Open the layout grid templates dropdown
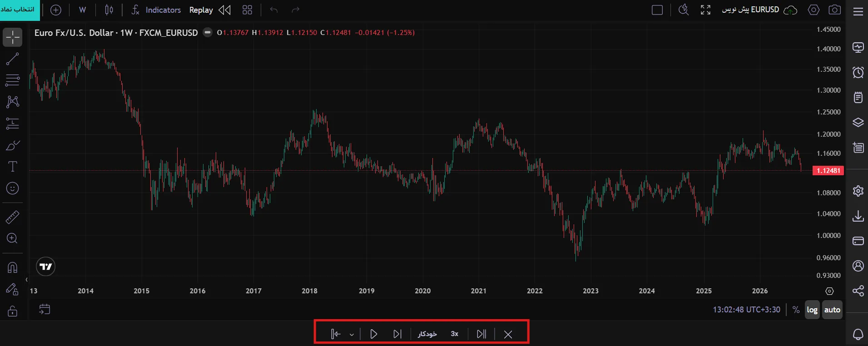868x346 pixels. click(247, 10)
